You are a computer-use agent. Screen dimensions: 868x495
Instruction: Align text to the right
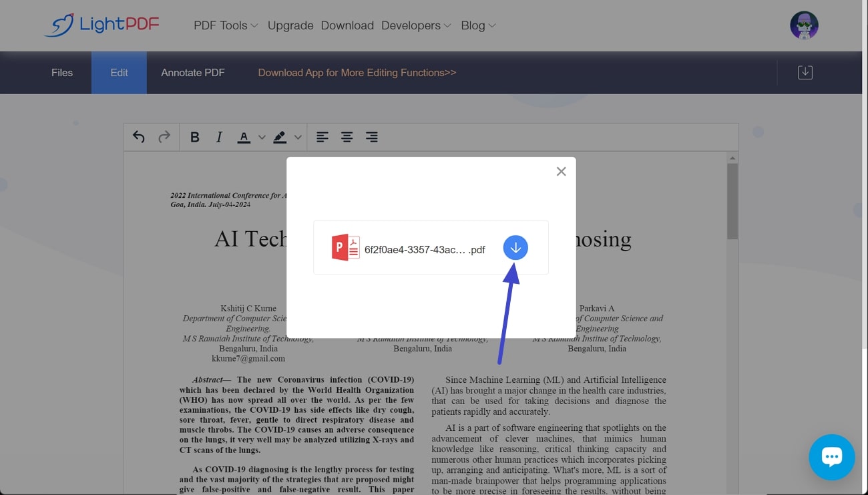371,137
